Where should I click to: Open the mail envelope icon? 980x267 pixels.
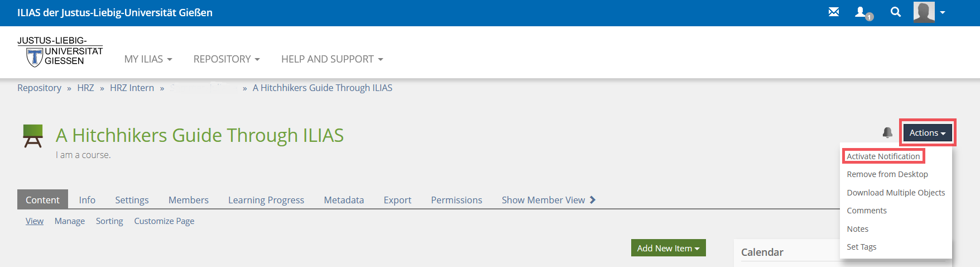tap(834, 12)
